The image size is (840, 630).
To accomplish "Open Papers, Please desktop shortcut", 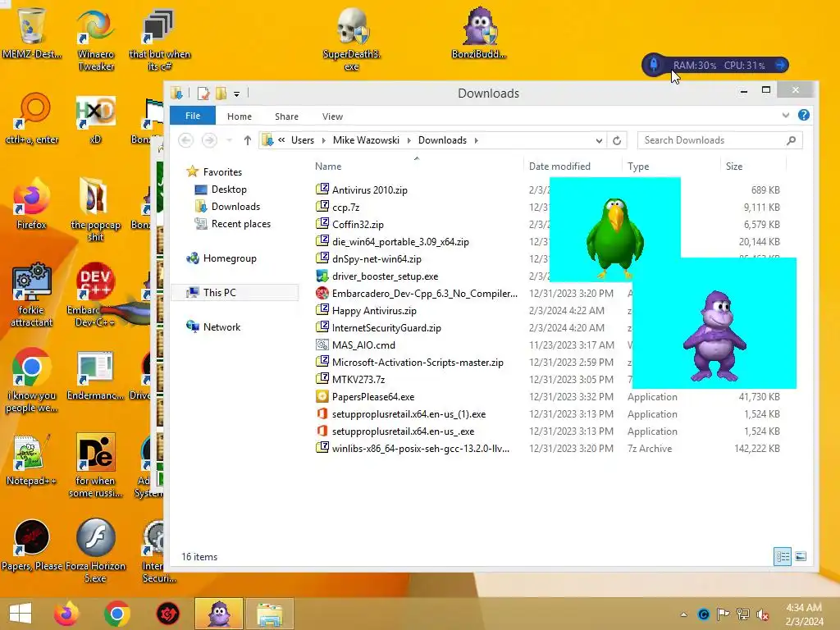I will tap(32, 545).
